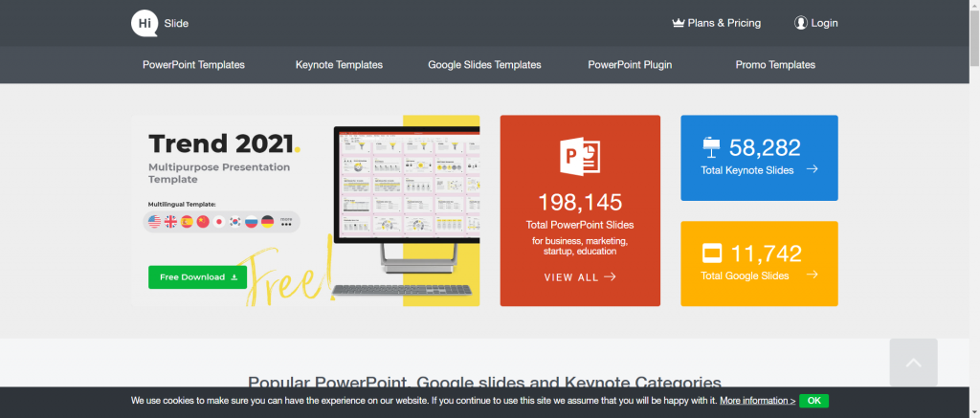Click the user avatar icon beside Login
Screen dimensions: 980x418
[x=801, y=23]
